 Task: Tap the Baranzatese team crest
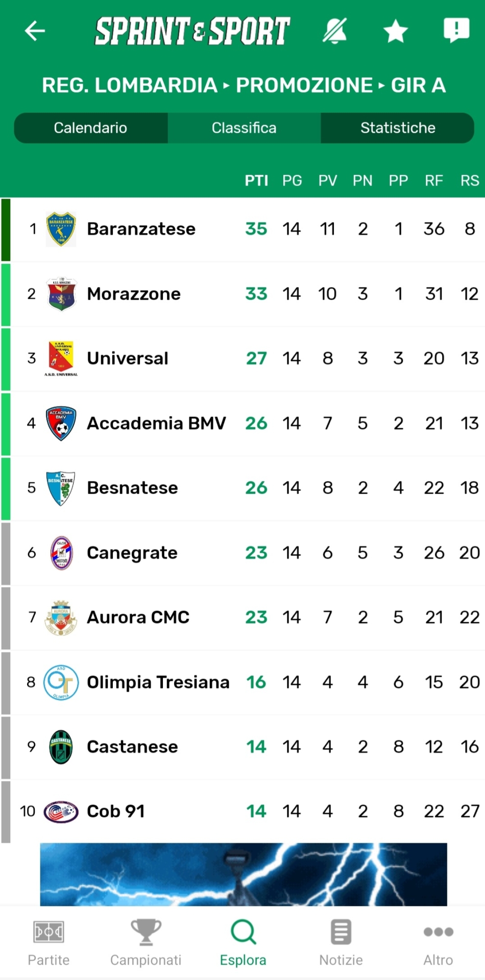[x=61, y=229]
